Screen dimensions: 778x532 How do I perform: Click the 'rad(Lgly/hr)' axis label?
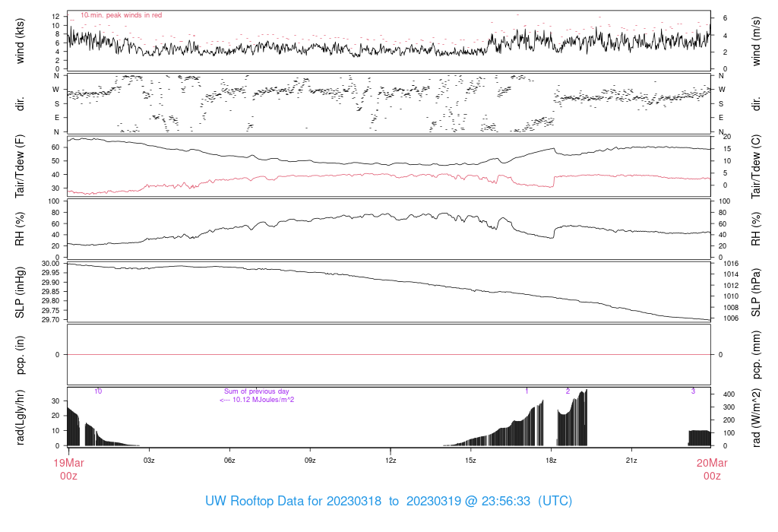point(20,417)
